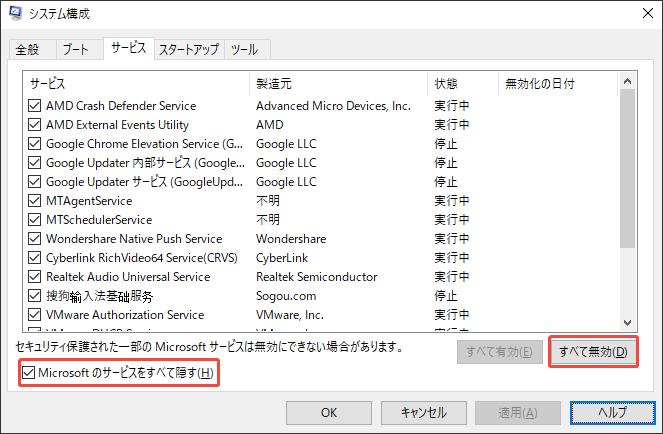Select the Advanced Micro Devices, Inc. manufacturer cell

(x=333, y=106)
